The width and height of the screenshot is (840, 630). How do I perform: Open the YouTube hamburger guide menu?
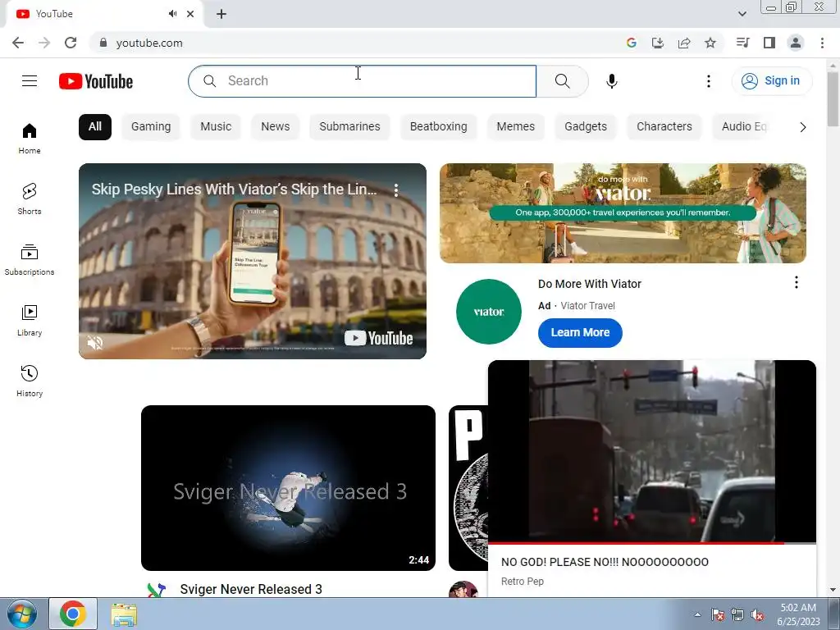point(30,81)
